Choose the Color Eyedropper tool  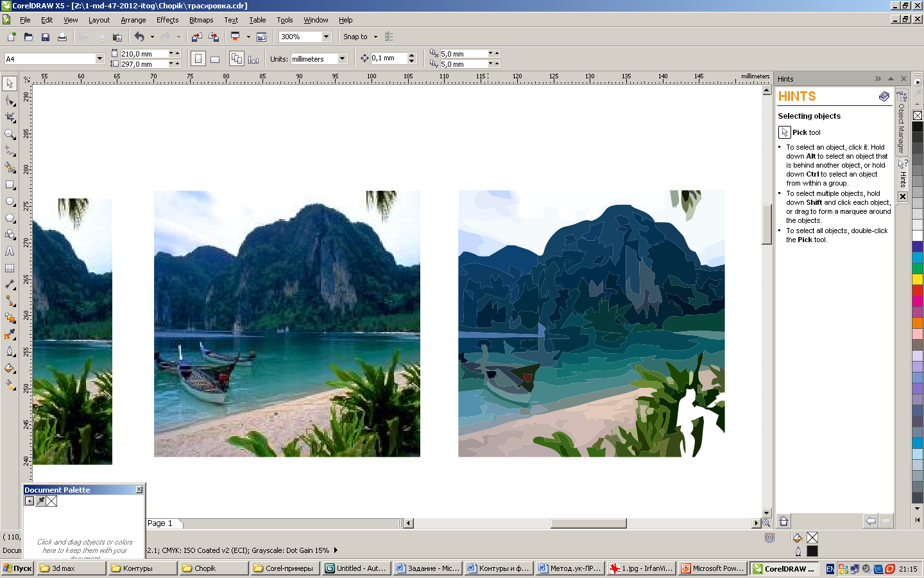[10, 335]
